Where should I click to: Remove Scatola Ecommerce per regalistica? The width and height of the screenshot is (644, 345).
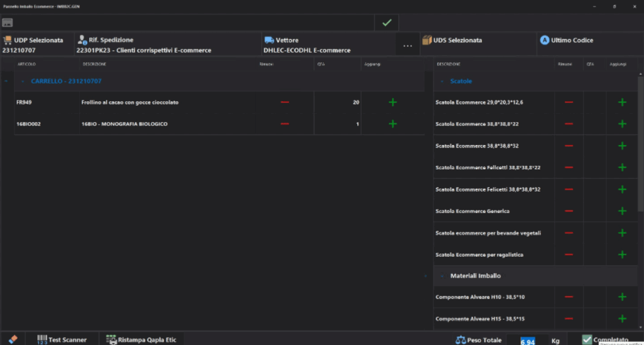click(569, 255)
